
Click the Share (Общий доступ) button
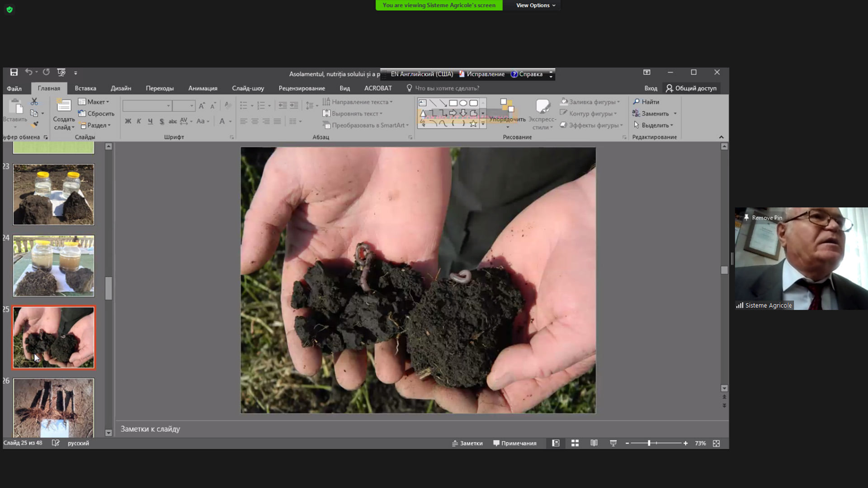[x=691, y=88]
